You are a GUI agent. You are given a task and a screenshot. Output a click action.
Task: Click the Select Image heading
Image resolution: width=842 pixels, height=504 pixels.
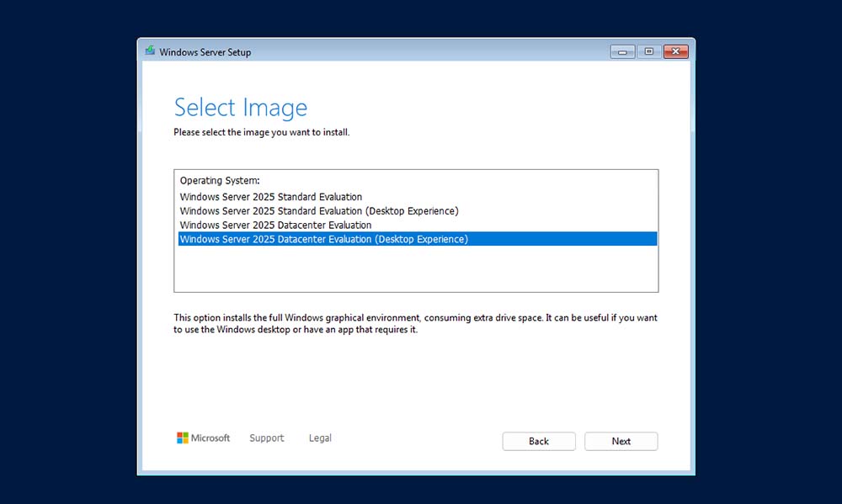(240, 108)
